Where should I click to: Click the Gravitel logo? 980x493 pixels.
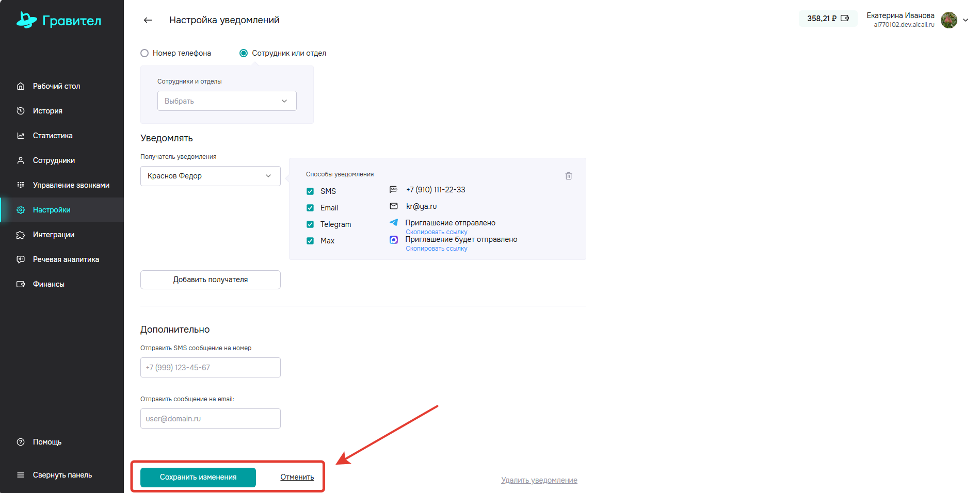pyautogui.click(x=59, y=21)
